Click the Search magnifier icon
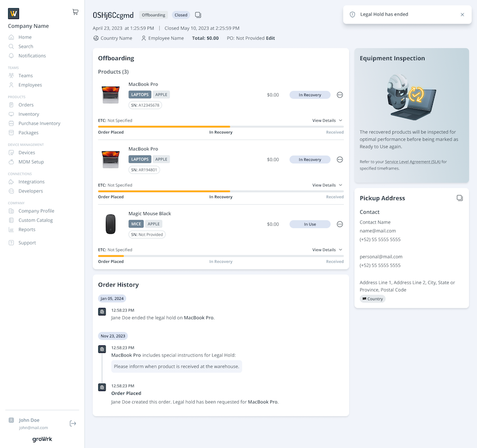The height and width of the screenshot is (448, 477). 12,46
